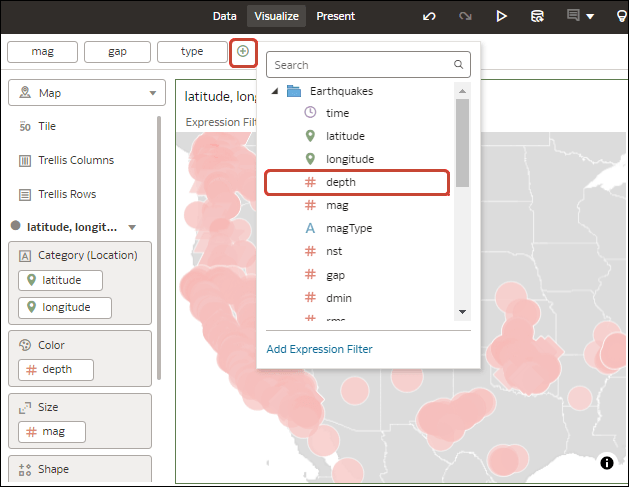Click the Search input field
This screenshot has width=629, height=487.
[368, 65]
